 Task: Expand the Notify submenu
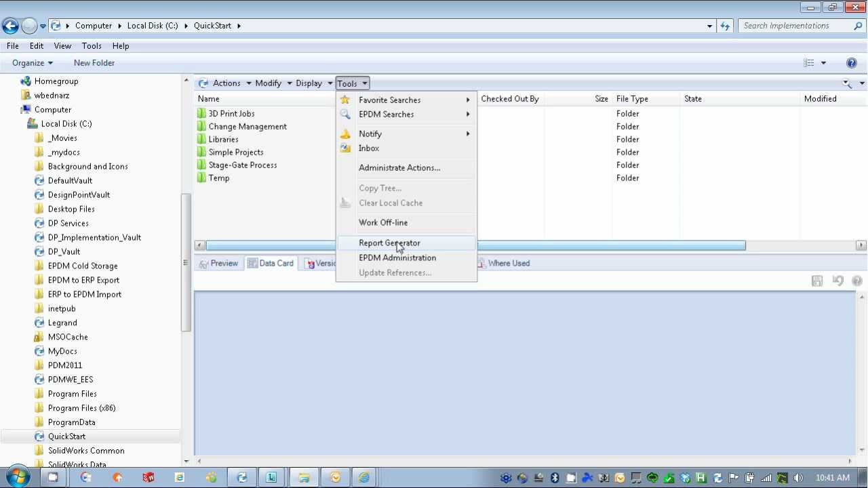click(406, 134)
